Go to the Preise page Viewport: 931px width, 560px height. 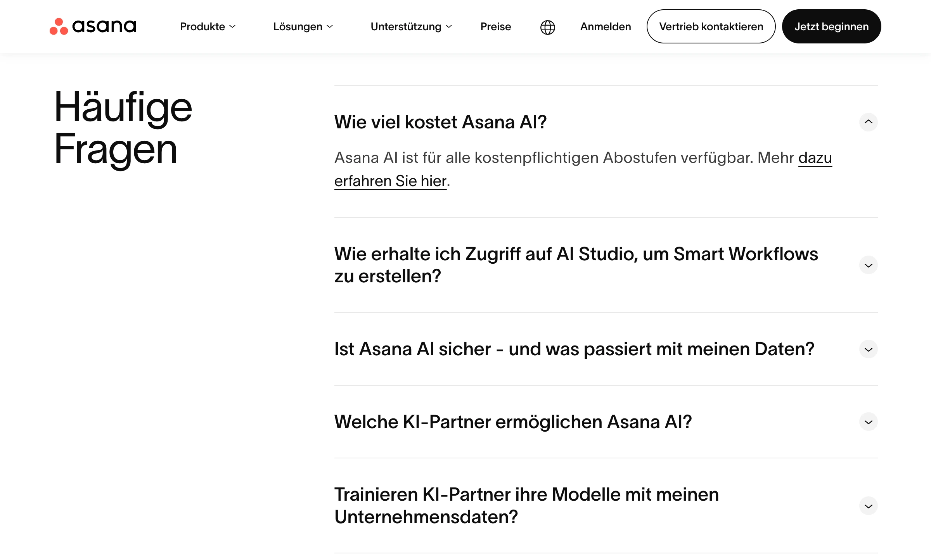click(495, 27)
